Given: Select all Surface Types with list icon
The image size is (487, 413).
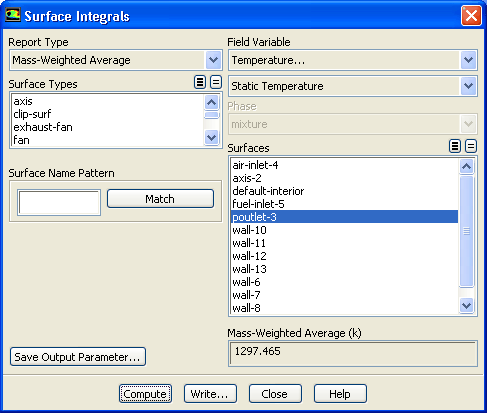Looking at the screenshot, I should (200, 82).
